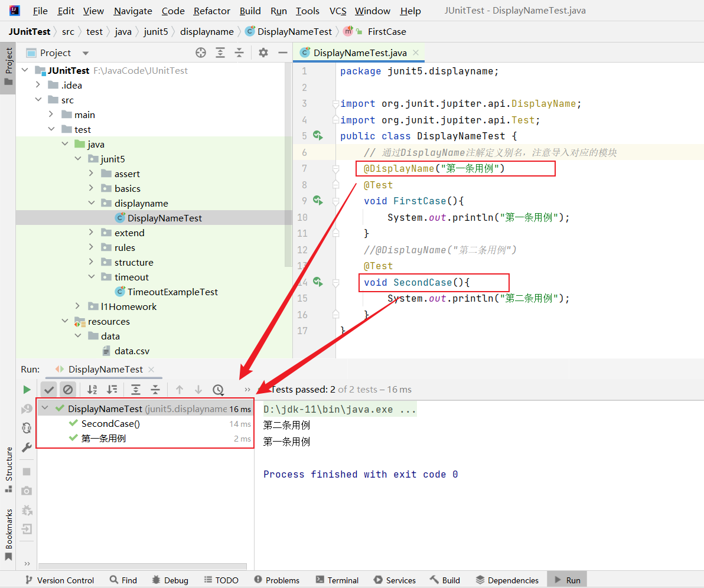The width and height of the screenshot is (704, 588).
Task: Open the wrench settings in Run panel
Action: [27, 447]
